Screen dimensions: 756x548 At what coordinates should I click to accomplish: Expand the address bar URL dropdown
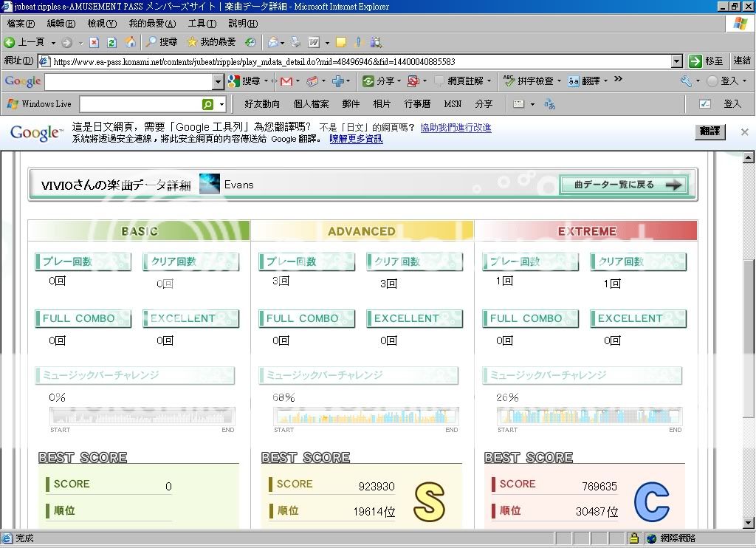(x=677, y=61)
